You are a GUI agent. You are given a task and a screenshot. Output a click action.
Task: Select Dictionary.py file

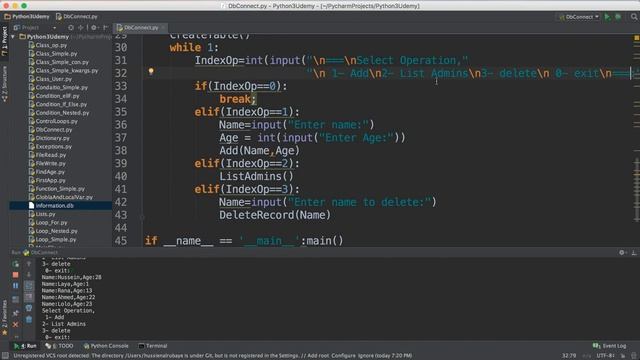click(49, 138)
